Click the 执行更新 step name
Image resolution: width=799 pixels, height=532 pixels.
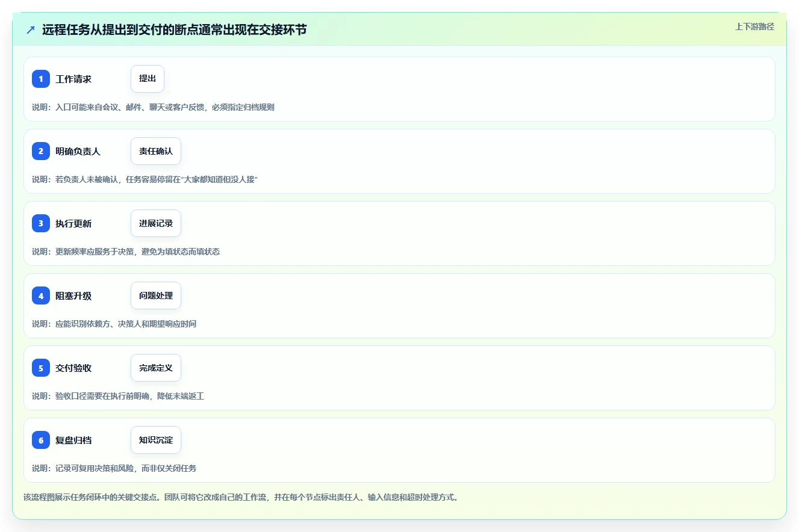(x=73, y=223)
